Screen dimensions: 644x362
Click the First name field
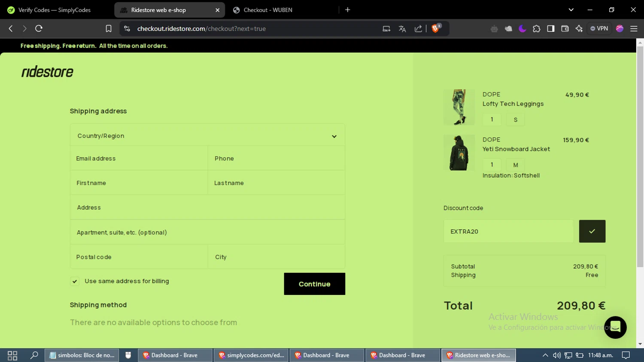(x=139, y=183)
